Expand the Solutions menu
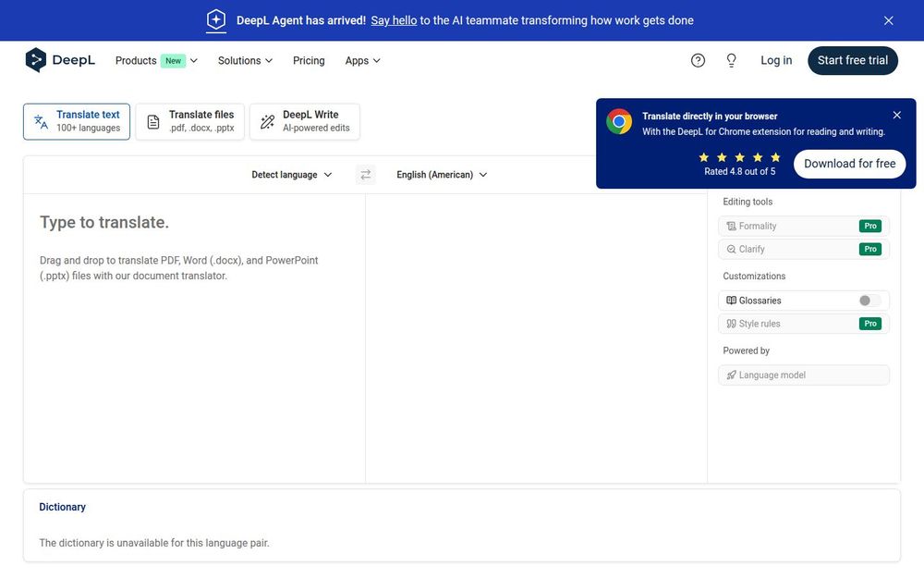Viewport: 924px width, 578px height. (x=245, y=60)
